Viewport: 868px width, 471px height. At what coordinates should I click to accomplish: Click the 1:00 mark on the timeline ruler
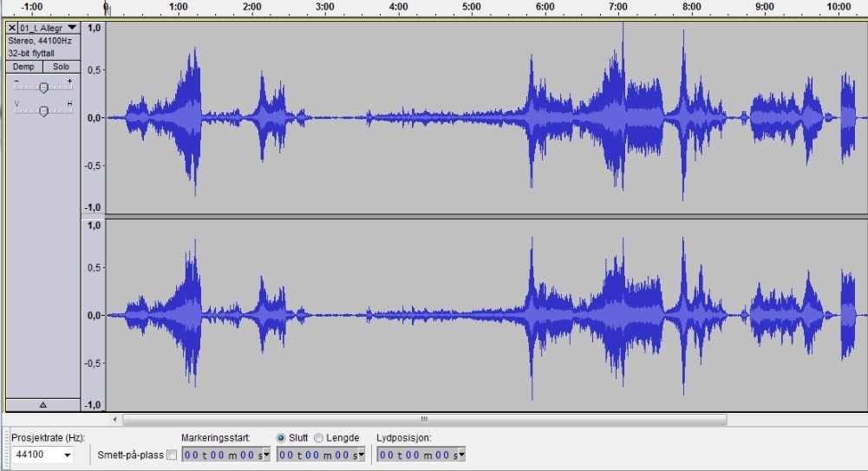pyautogui.click(x=179, y=7)
